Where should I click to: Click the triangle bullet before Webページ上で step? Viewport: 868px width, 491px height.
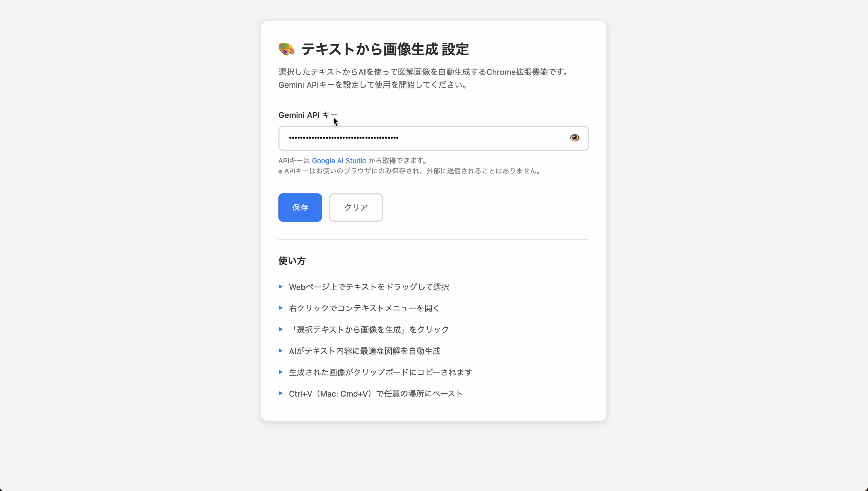click(x=281, y=287)
